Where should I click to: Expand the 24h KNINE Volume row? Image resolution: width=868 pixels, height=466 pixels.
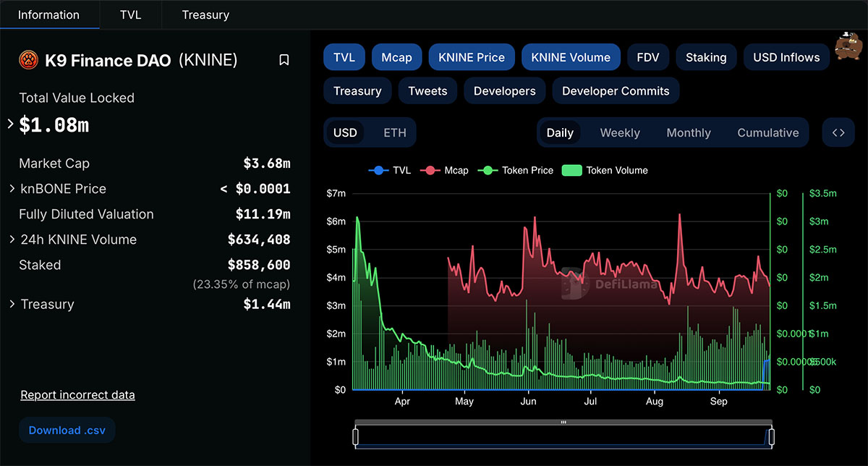pyautogui.click(x=12, y=240)
